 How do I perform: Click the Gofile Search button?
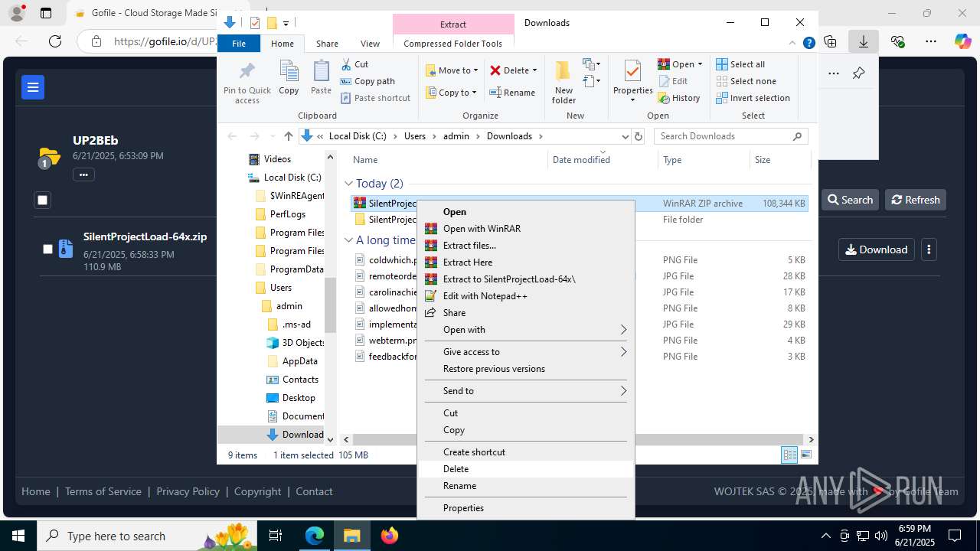pos(850,200)
